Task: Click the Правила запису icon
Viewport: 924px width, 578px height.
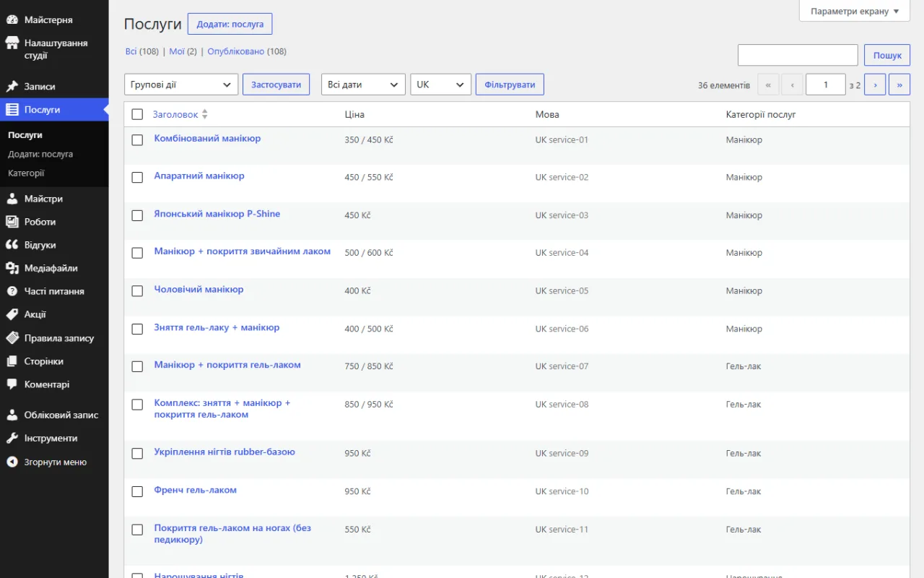Action: coord(12,338)
